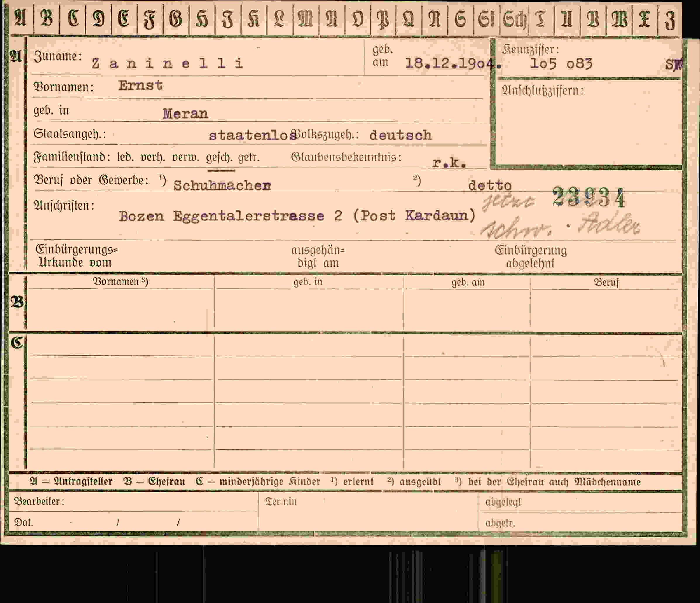Viewport: 700px width, 603px height.
Task: Click the handwritten word 'jetzt'
Action: coord(508,202)
